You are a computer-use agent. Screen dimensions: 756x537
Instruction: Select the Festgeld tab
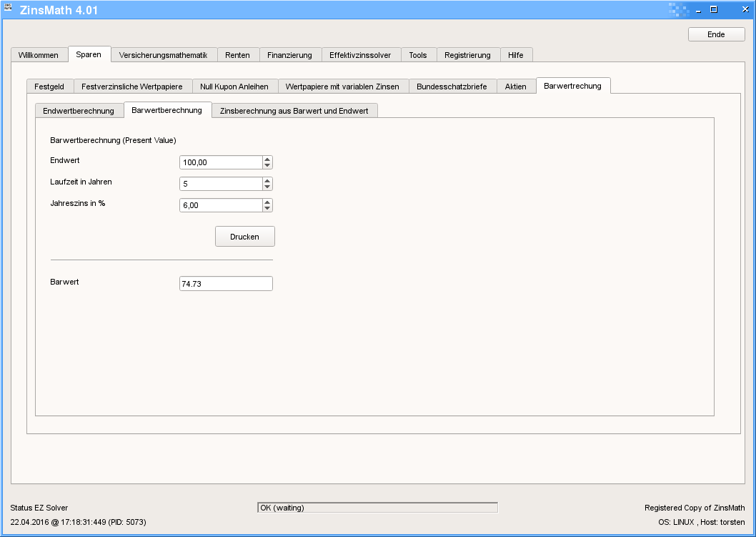pyautogui.click(x=49, y=87)
